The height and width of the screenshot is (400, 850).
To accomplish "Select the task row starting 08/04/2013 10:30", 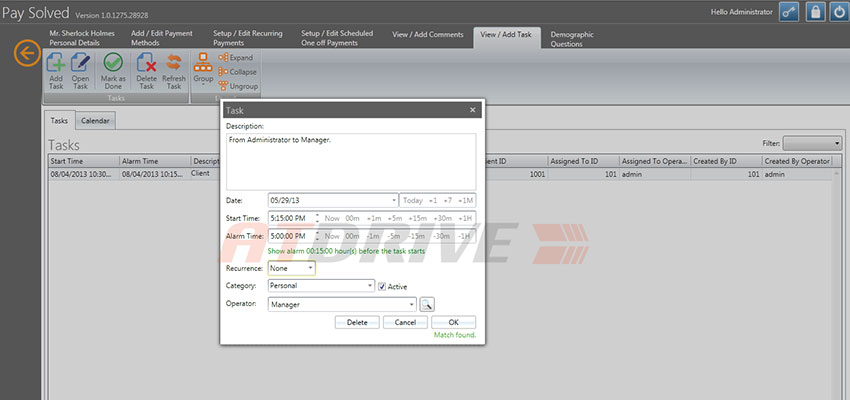I will tap(440, 175).
